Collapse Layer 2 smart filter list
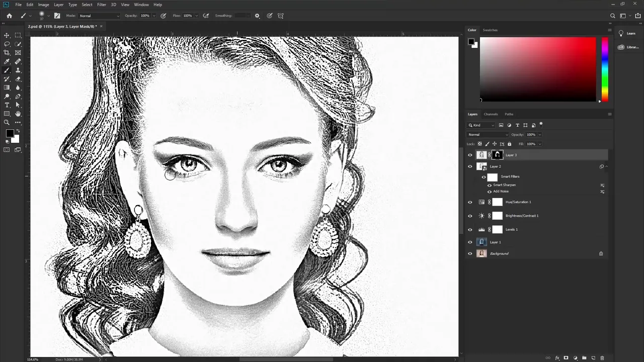644x362 pixels. 606,166
